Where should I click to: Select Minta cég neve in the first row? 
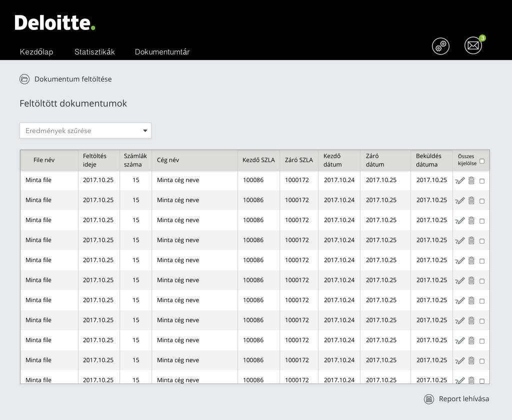(x=178, y=180)
